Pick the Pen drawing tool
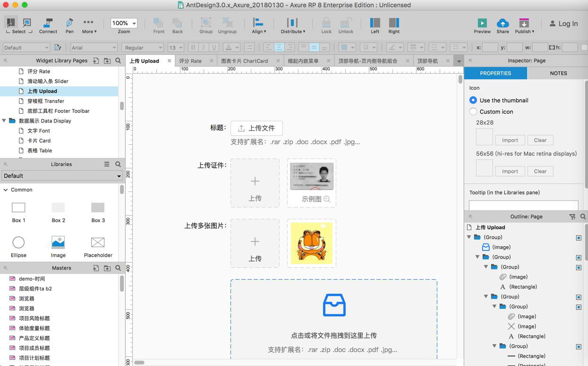 pyautogui.click(x=69, y=25)
